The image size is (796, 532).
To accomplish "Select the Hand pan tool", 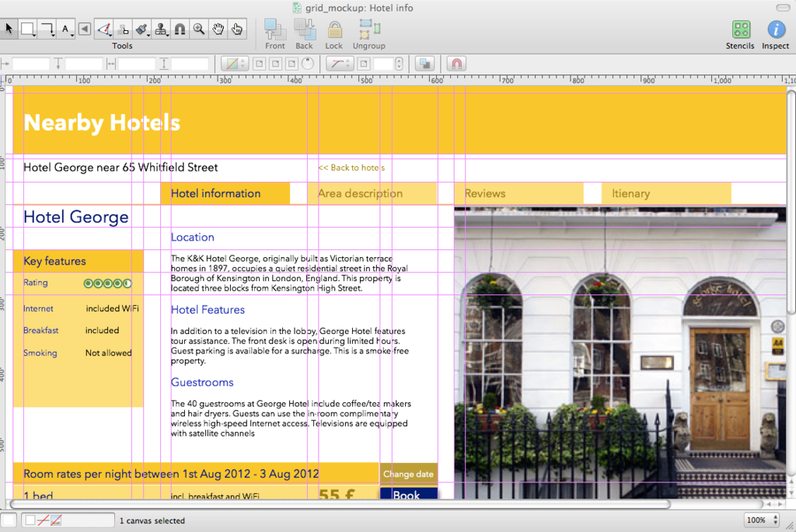I will pos(218,29).
